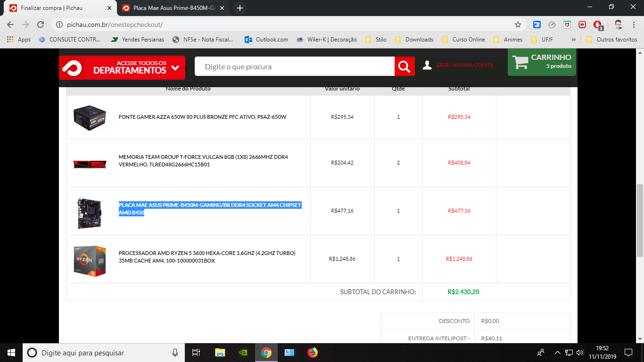Open the Yendes Persianas bookmark
Image resolution: width=644 pixels, height=362 pixels.
click(x=138, y=40)
